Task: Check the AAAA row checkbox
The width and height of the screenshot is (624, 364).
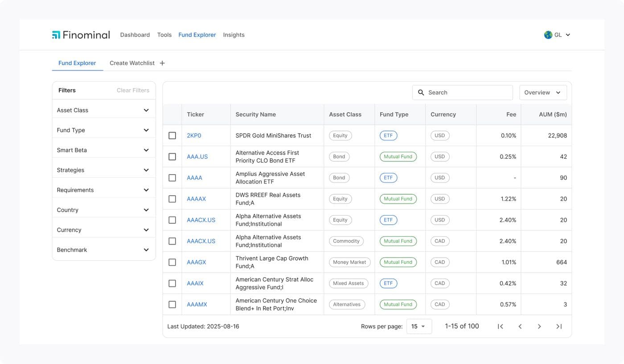Action: 172,178
